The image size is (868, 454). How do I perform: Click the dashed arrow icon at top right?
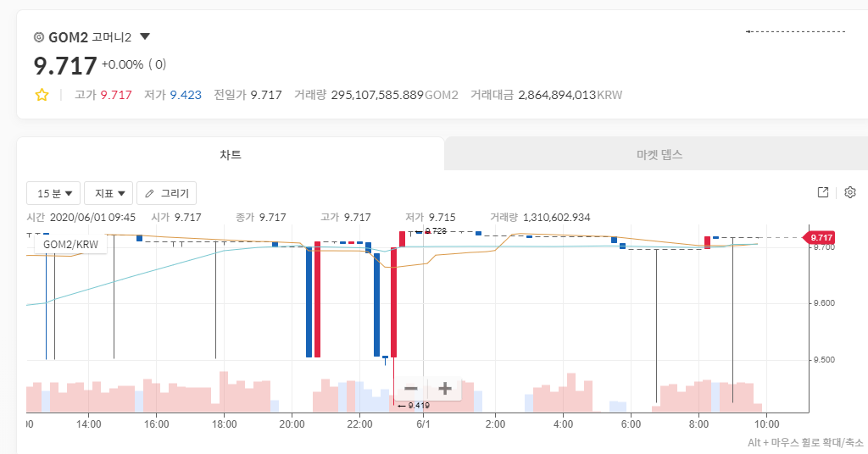(x=795, y=31)
